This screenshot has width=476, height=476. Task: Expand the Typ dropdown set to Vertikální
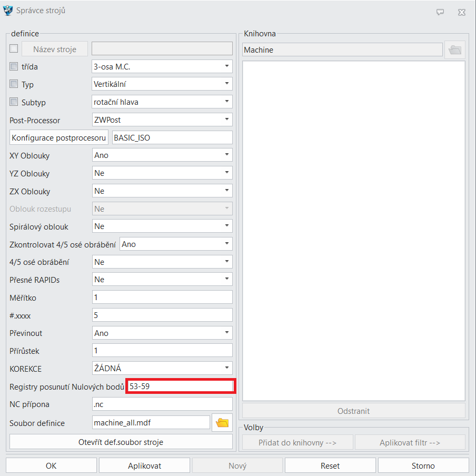point(162,84)
